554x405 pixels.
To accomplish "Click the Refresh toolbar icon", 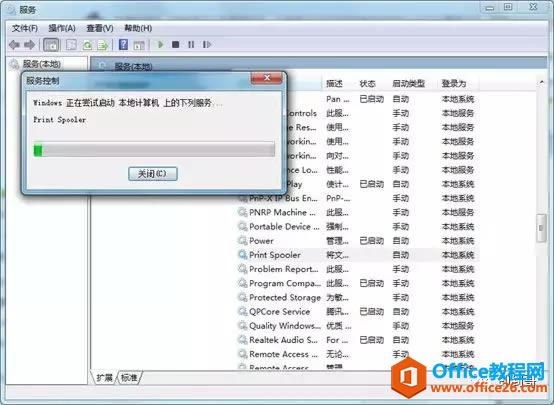I will [x=87, y=45].
